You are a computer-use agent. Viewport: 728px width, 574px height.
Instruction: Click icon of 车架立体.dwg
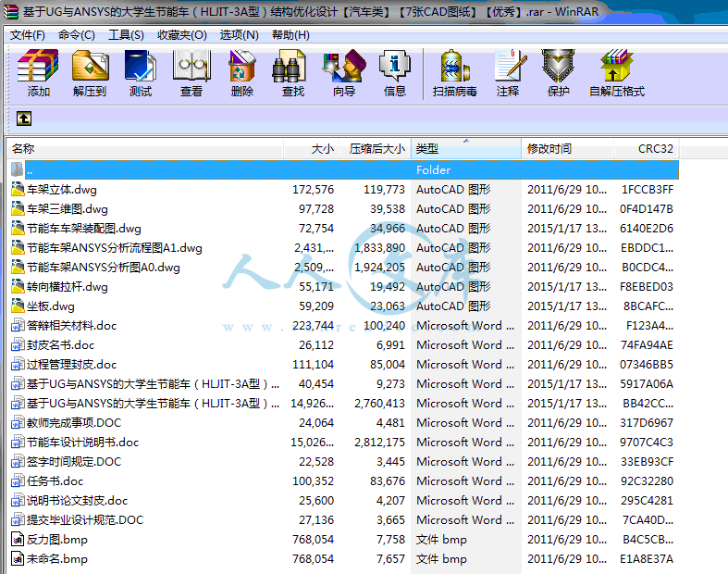coord(18,189)
